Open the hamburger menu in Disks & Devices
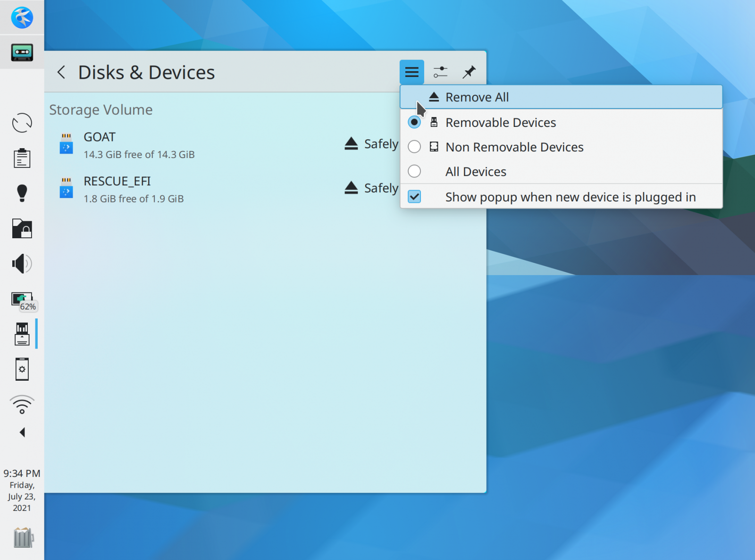 pos(411,72)
